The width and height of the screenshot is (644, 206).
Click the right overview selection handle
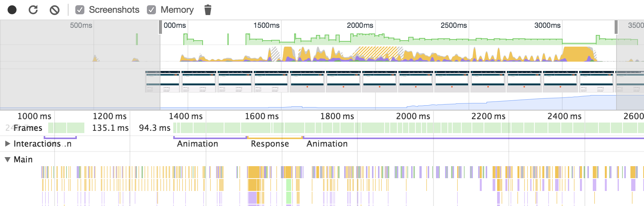pyautogui.click(x=616, y=27)
